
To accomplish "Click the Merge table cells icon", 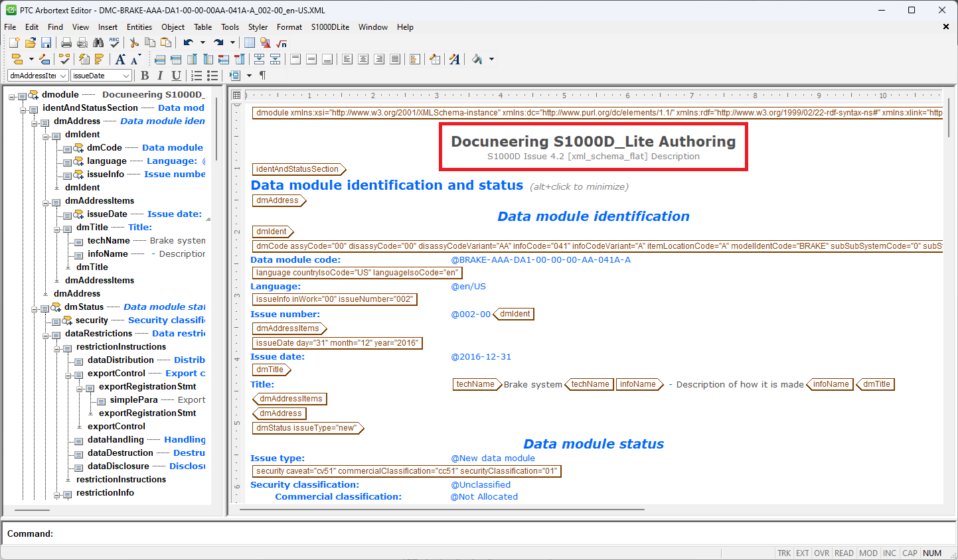I will pos(259,59).
